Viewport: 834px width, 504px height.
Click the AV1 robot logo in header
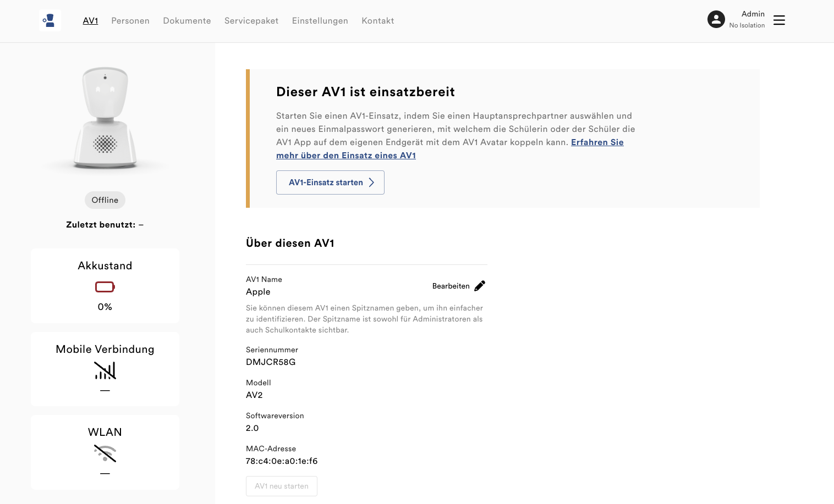tap(50, 20)
